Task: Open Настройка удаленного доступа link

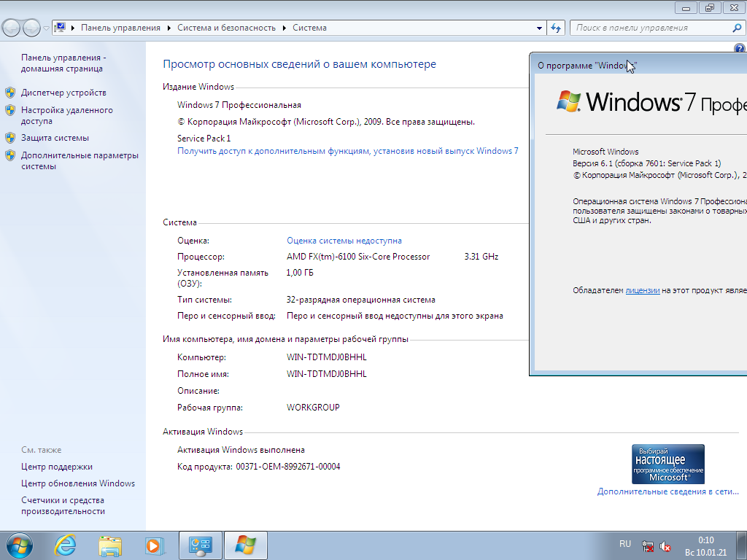Action: point(66,115)
